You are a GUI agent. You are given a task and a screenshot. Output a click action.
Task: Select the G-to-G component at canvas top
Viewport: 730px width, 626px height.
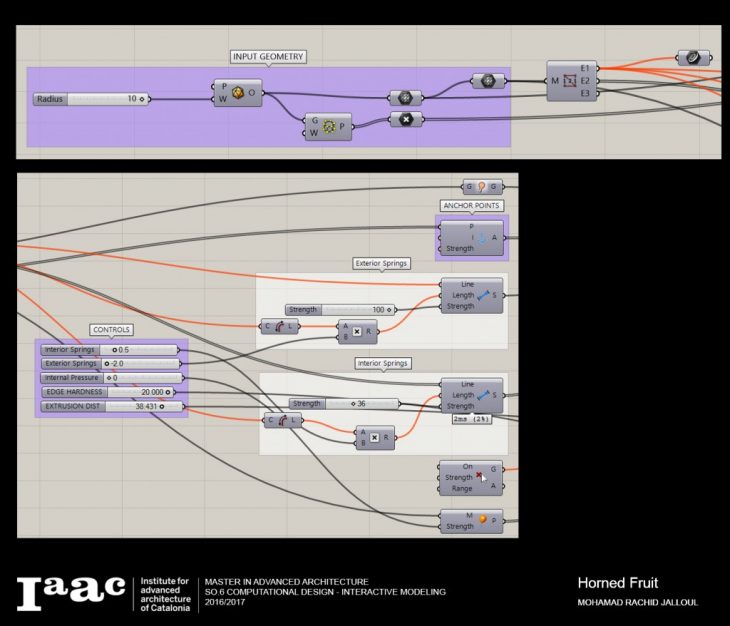[x=482, y=186]
